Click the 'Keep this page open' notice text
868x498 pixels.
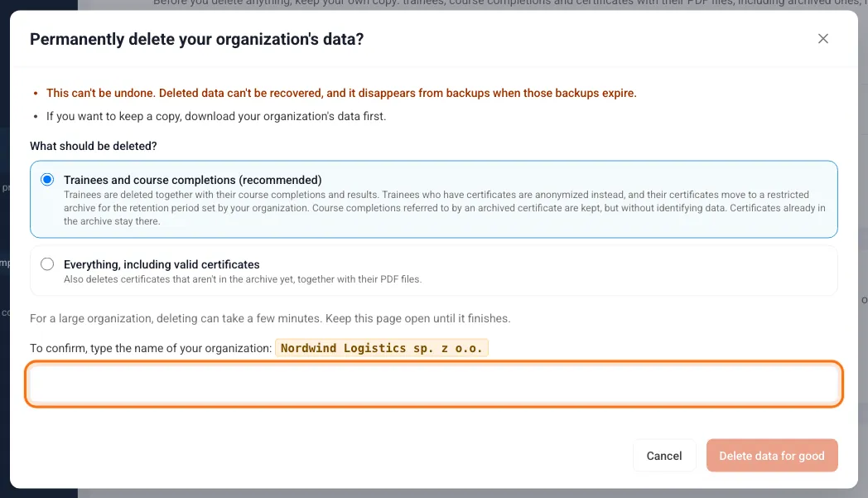point(270,318)
